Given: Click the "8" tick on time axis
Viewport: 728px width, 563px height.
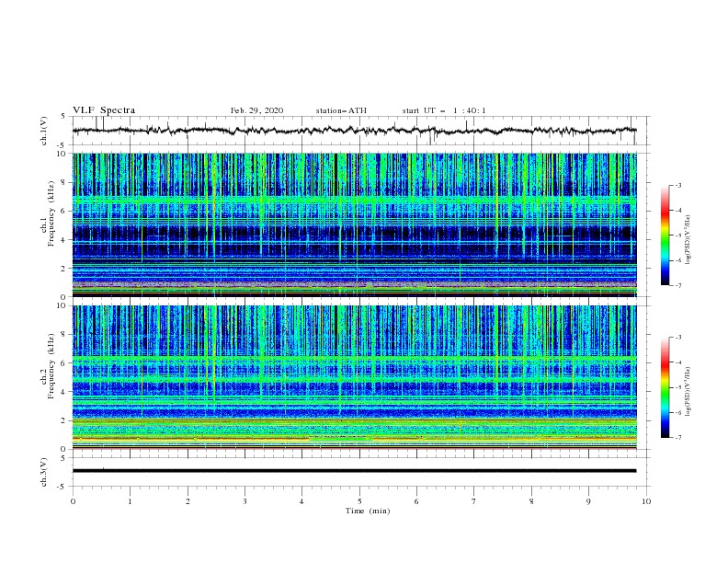Looking at the screenshot, I should click(531, 501).
